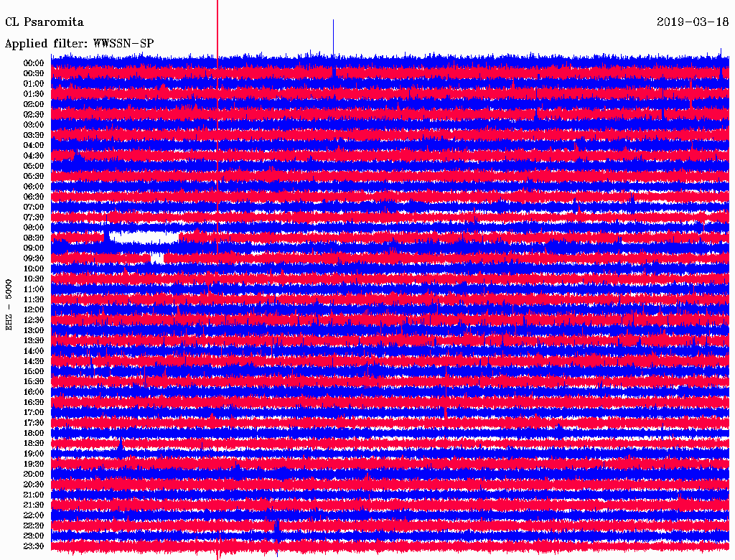This screenshot has width=735, height=560.
Task: Click the 07:00 time label
Action: point(34,207)
